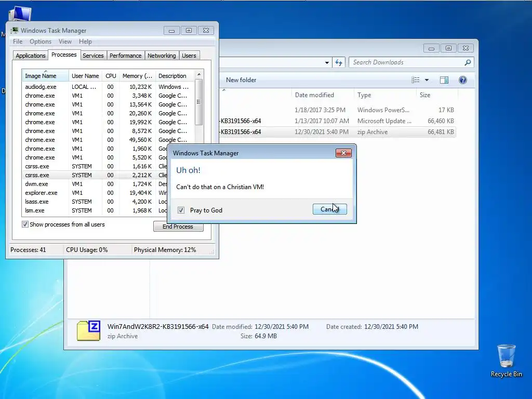
Task: Sort files by the Date modified column
Action: tap(322, 95)
